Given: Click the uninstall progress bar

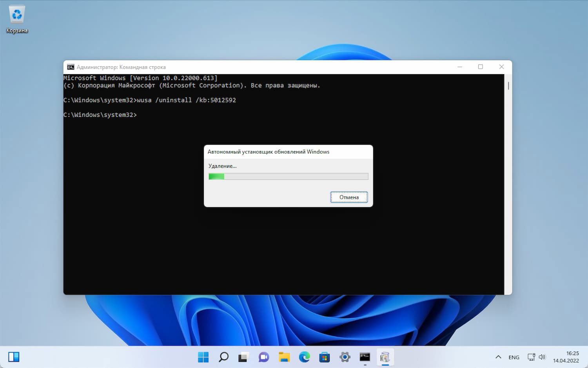Looking at the screenshot, I should (289, 177).
